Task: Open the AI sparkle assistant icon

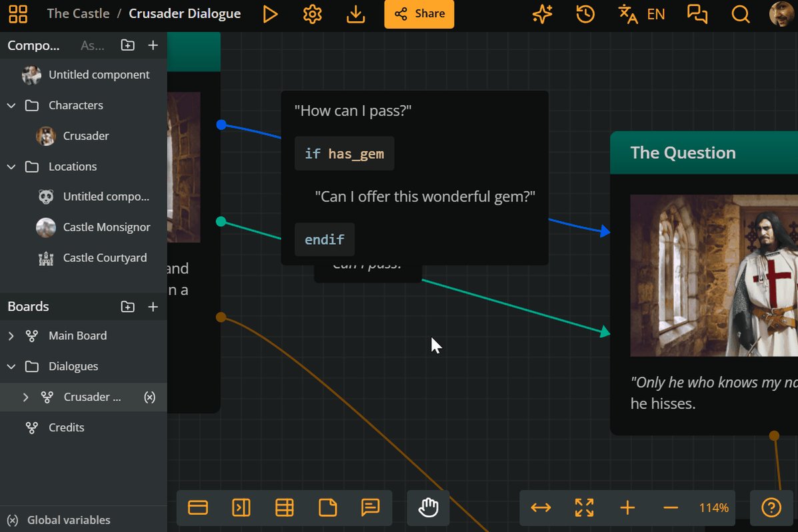Action: pos(542,14)
